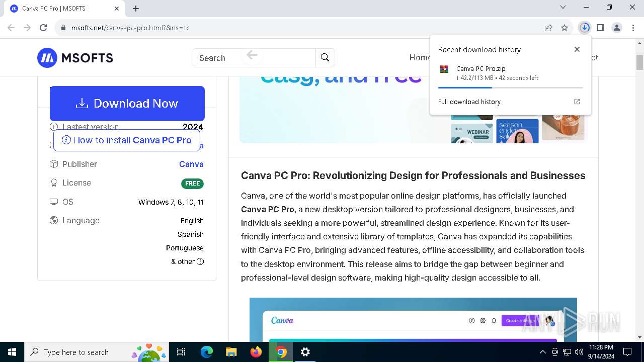
Task: Open the notification center icon
Action: (627, 352)
